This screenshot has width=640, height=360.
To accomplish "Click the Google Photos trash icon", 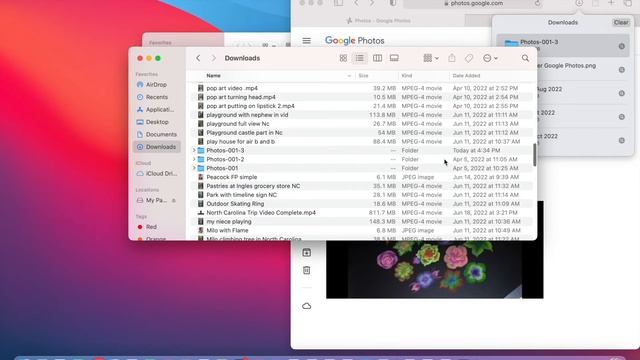I will point(307,270).
